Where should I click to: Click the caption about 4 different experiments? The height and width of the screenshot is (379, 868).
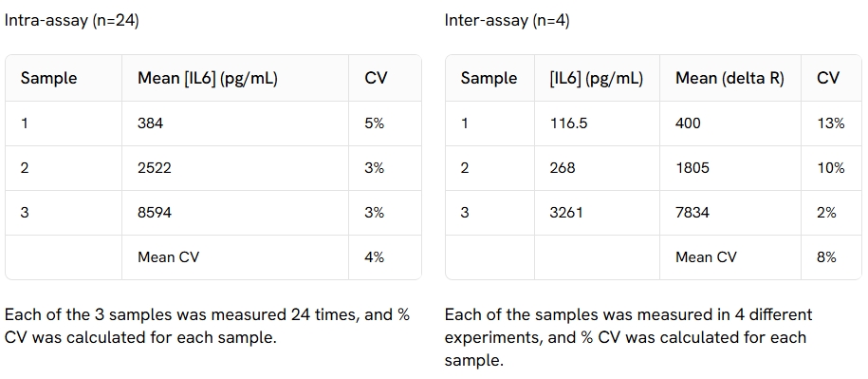pyautogui.click(x=628, y=337)
